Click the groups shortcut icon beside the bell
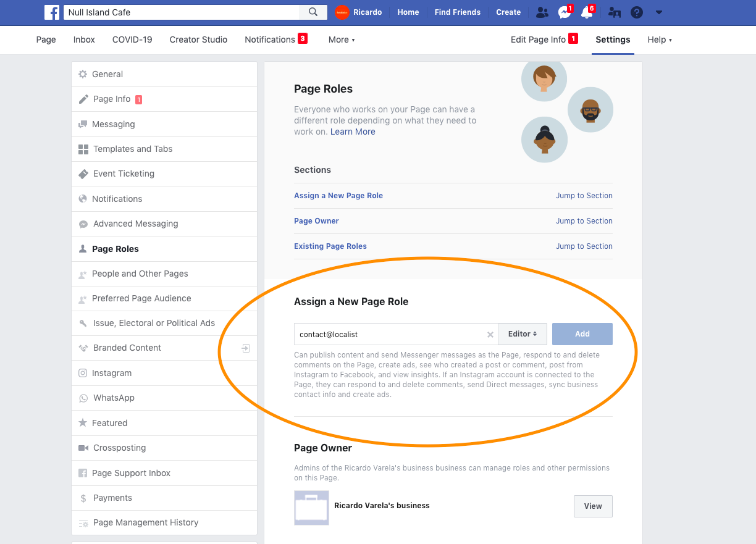Screen dimensions: 756x544 [x=615, y=12]
